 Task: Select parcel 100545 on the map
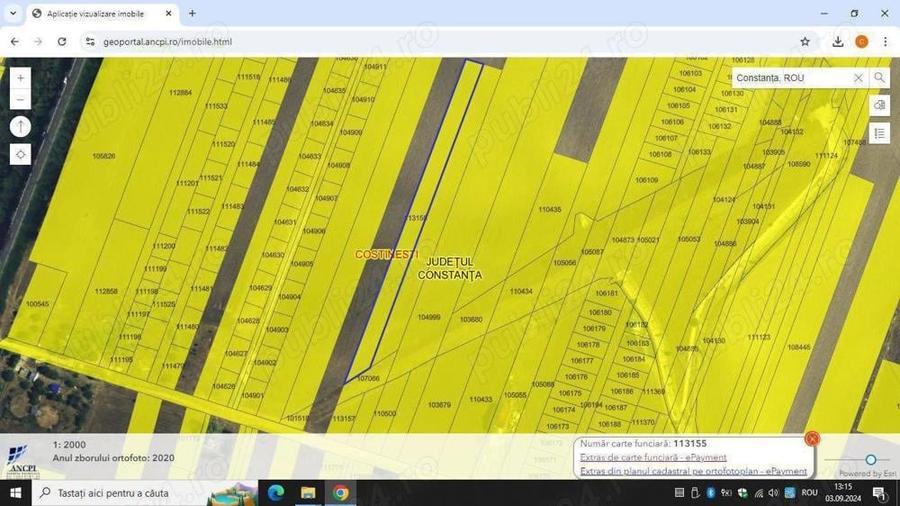[x=37, y=304]
